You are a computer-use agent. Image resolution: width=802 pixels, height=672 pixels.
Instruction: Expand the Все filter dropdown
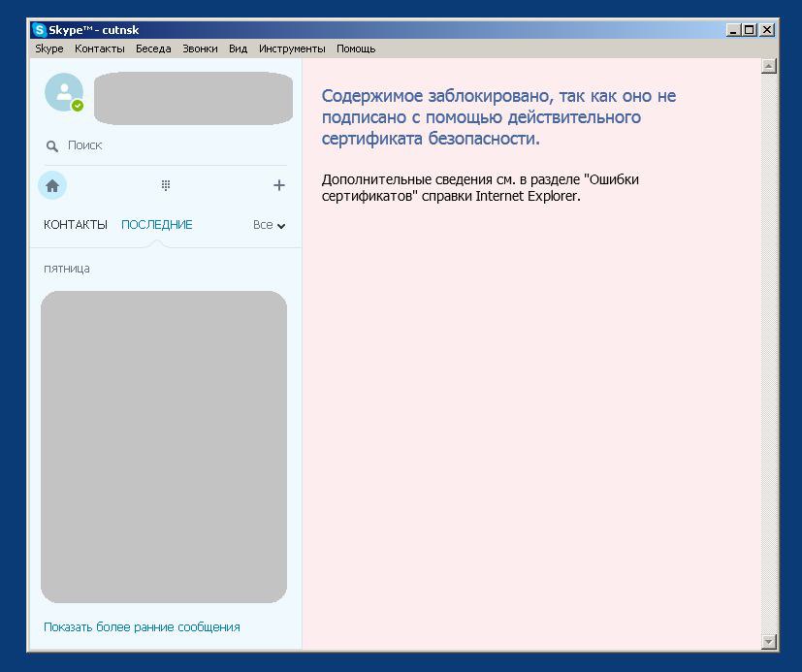(x=269, y=225)
